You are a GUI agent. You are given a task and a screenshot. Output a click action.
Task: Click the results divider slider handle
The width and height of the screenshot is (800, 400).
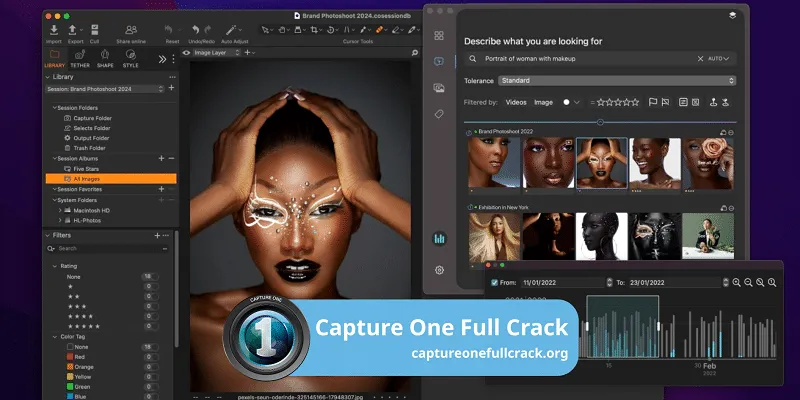point(600,122)
